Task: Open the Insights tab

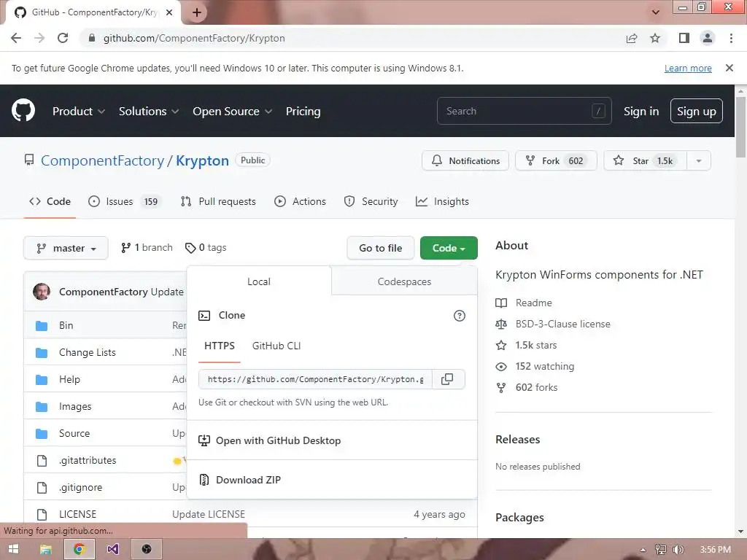Action: [442, 201]
